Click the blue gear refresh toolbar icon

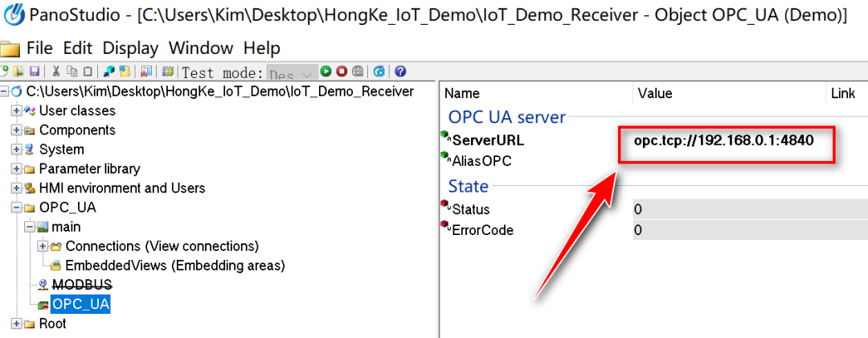coord(379,72)
